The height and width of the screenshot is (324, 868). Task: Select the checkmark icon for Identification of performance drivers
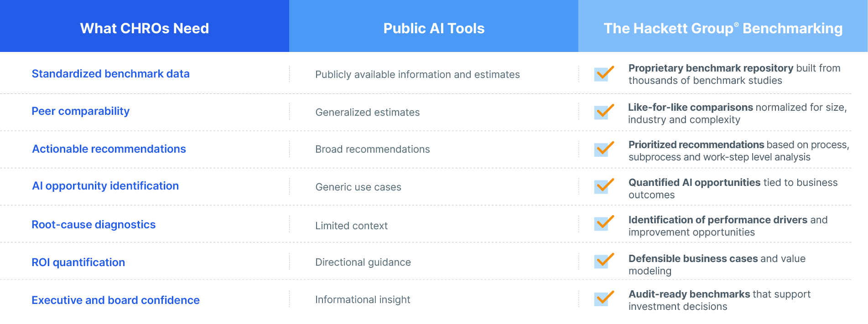click(604, 223)
